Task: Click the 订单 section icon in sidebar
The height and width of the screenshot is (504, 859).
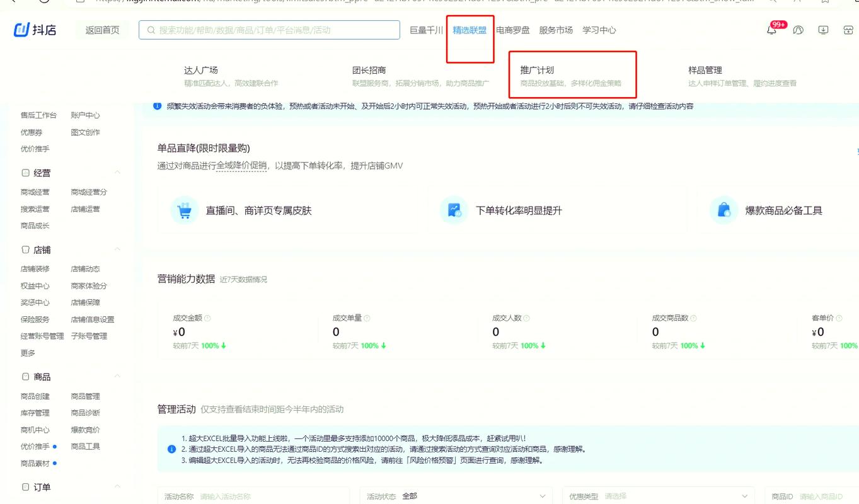Action: click(x=26, y=487)
